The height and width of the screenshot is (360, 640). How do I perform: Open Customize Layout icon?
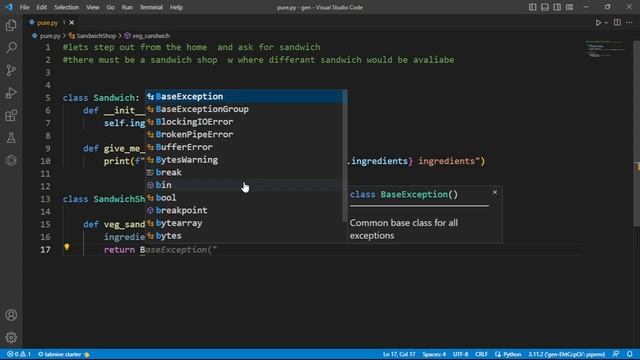[569, 7]
